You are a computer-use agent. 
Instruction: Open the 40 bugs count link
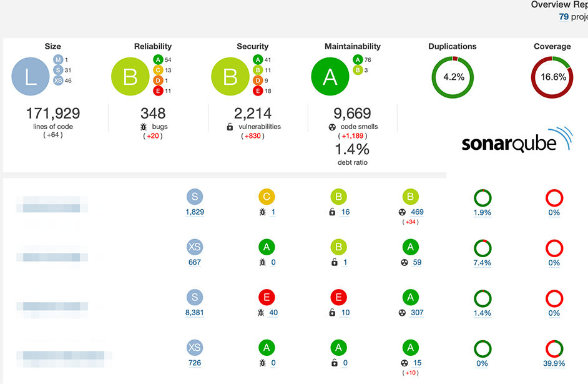pos(273,313)
